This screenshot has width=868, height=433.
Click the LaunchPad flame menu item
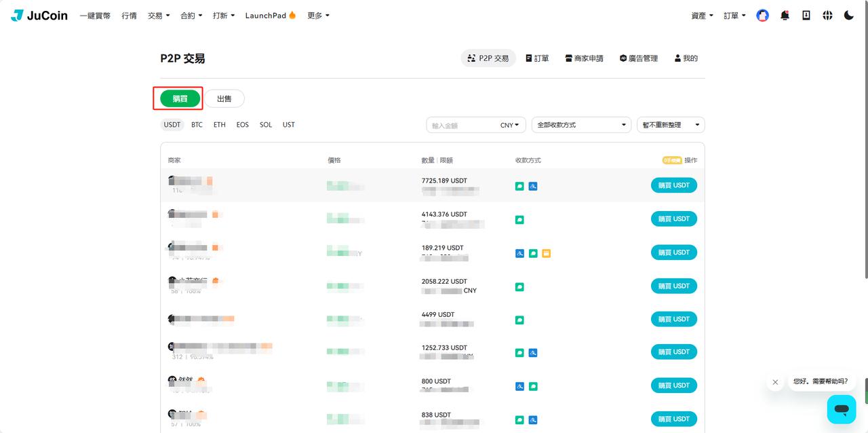click(x=271, y=15)
